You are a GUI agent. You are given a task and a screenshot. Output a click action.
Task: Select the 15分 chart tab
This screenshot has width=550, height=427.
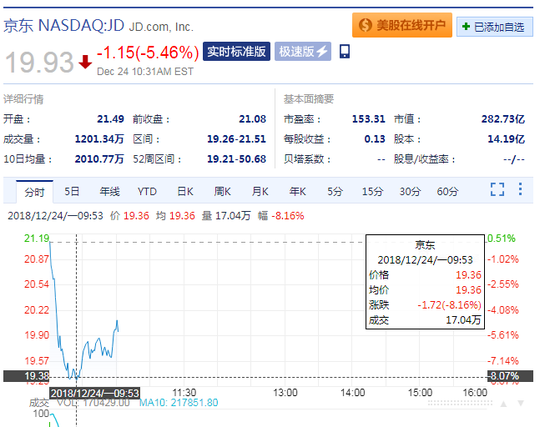point(373,192)
